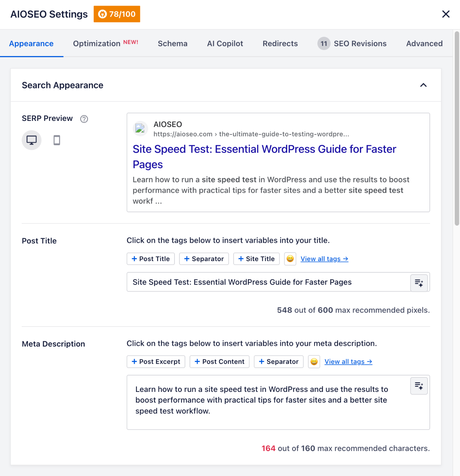Insert the Post Title tag

pyautogui.click(x=151, y=259)
